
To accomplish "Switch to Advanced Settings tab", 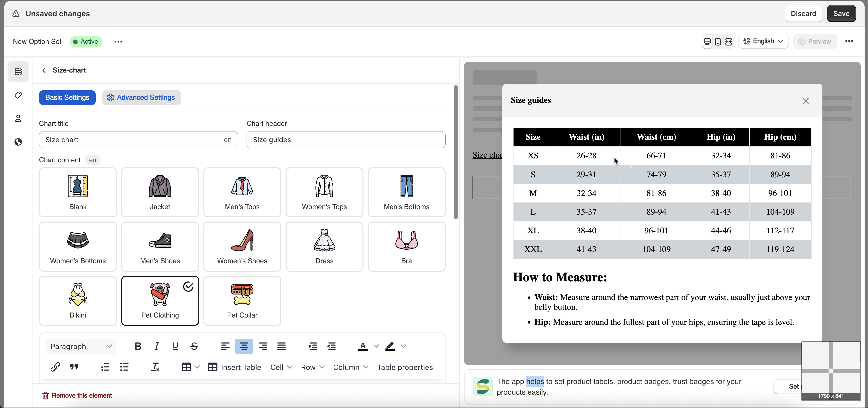I will pyautogui.click(x=141, y=98).
